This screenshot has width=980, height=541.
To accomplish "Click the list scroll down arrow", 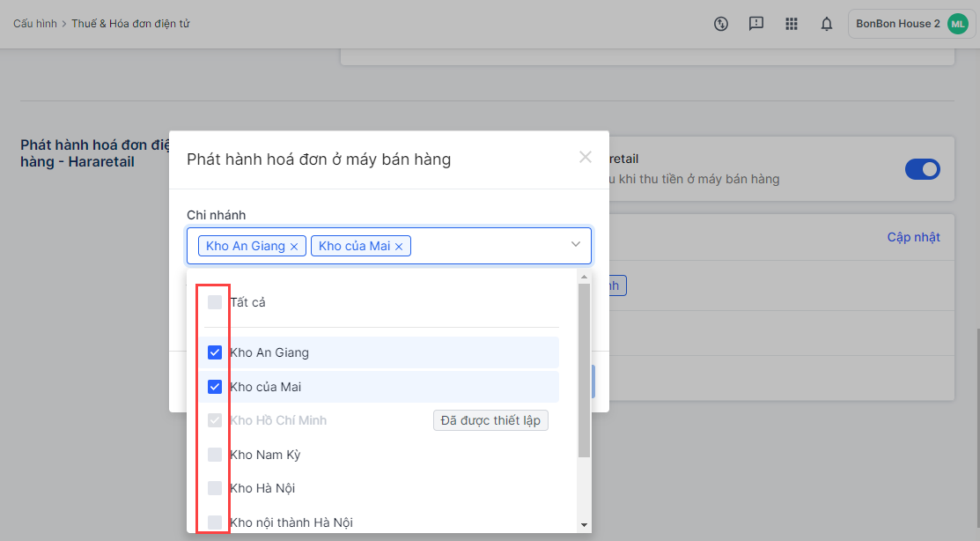I will point(584,525).
